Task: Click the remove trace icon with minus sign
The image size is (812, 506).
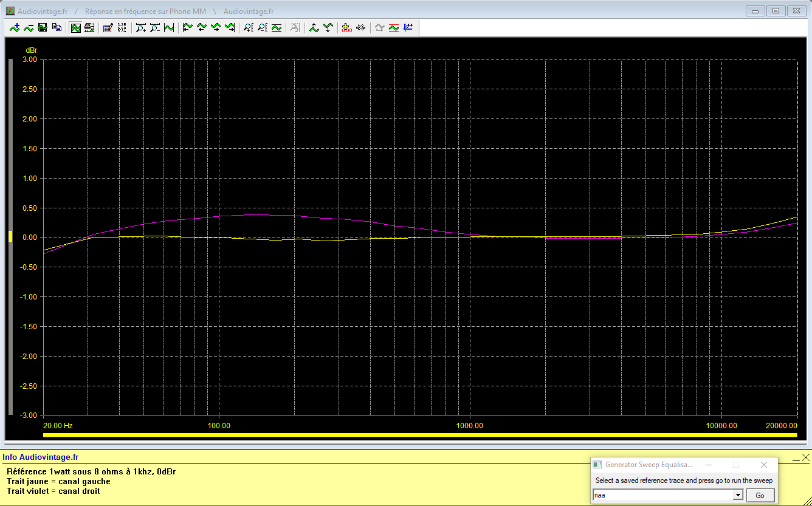Action: [x=29, y=27]
